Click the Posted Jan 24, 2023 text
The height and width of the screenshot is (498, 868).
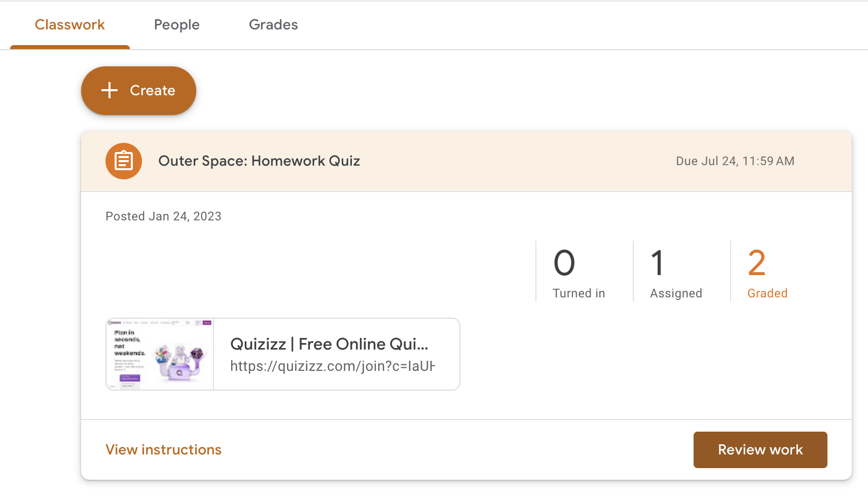pyautogui.click(x=163, y=216)
